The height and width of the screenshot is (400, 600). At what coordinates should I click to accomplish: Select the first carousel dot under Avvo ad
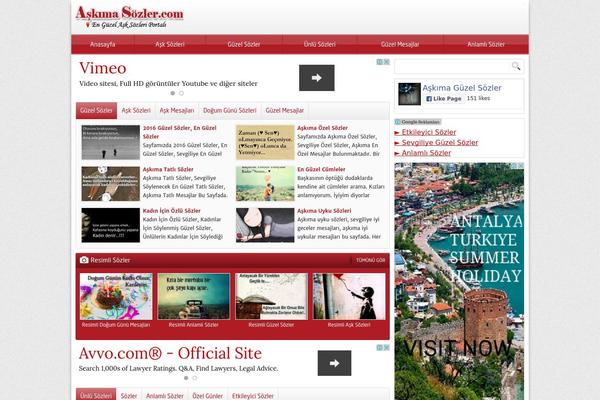186,378
